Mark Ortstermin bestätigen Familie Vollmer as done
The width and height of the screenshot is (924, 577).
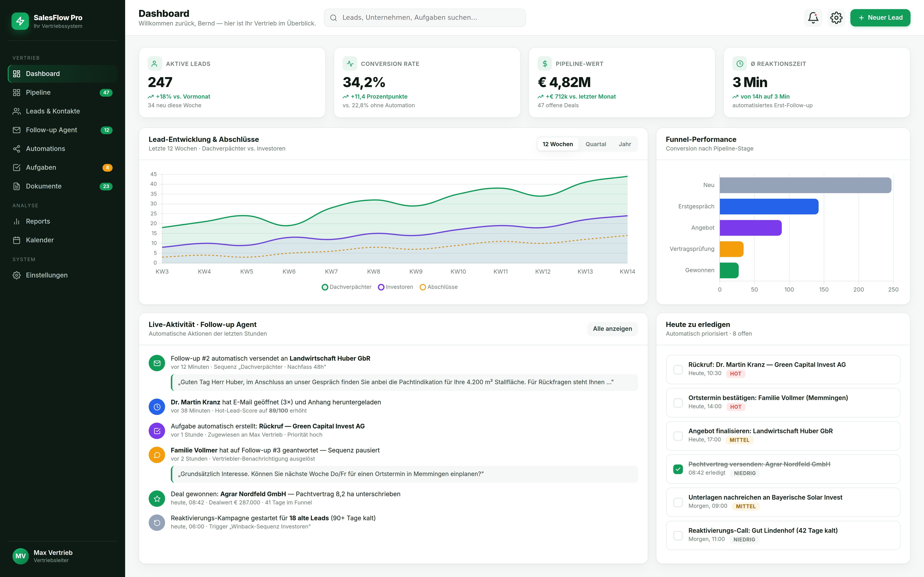pos(678,402)
